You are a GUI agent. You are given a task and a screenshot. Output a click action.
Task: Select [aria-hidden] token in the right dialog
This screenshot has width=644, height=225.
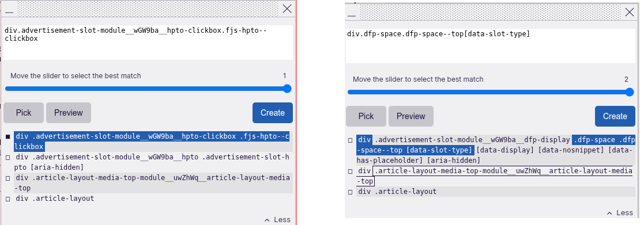tap(454, 160)
